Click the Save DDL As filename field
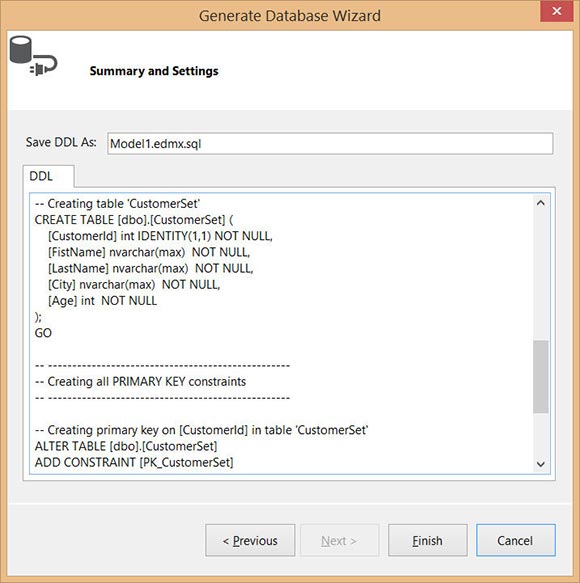580x583 pixels. click(330, 143)
